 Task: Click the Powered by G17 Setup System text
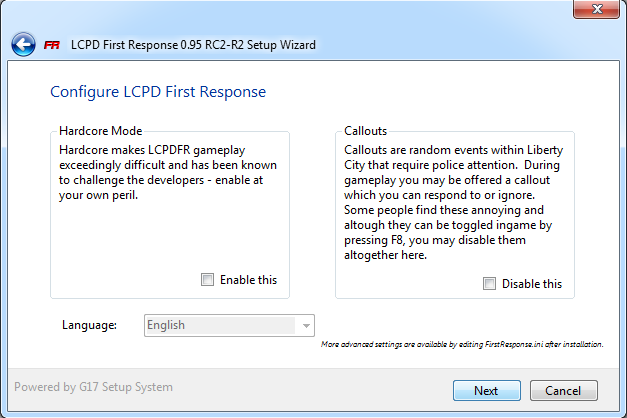pos(93,387)
